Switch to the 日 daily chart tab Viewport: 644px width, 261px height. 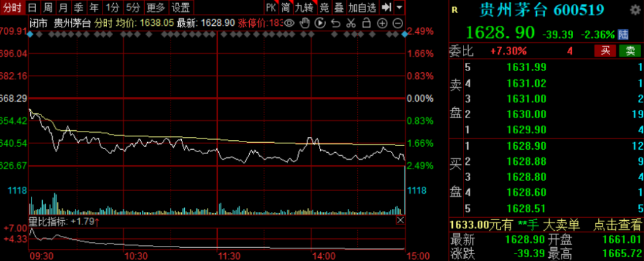point(33,8)
